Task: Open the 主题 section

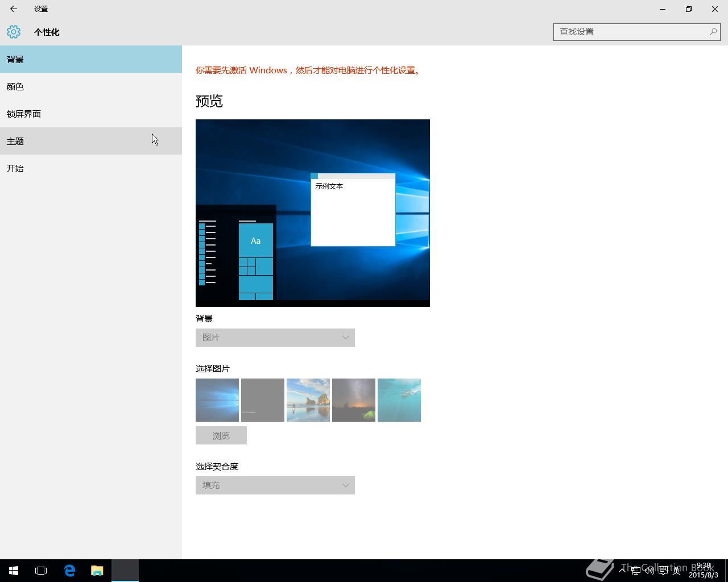Action: [91, 141]
